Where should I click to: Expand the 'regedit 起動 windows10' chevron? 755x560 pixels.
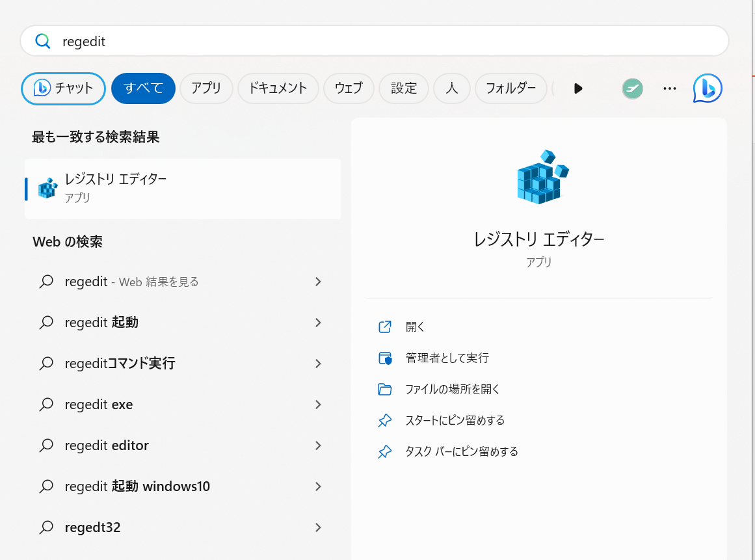(x=318, y=487)
